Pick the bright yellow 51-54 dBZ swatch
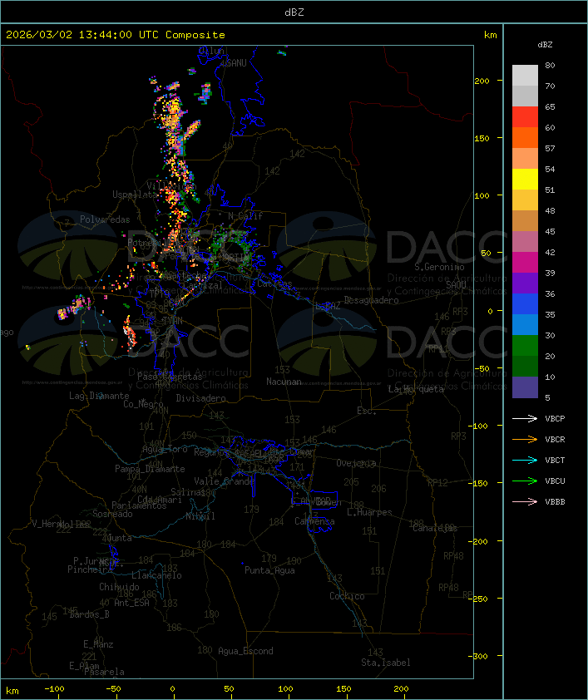 525,180
